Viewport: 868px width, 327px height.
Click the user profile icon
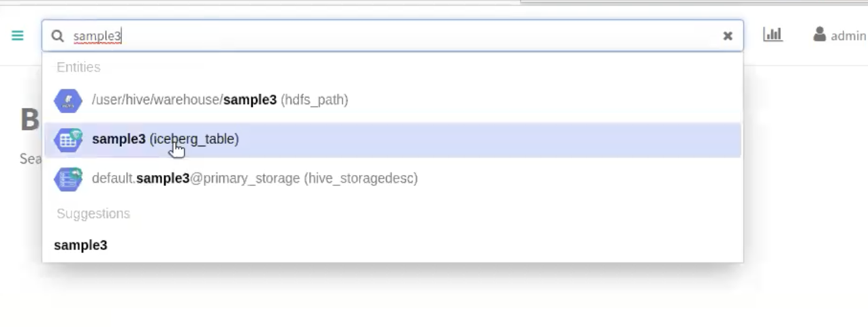coord(820,35)
